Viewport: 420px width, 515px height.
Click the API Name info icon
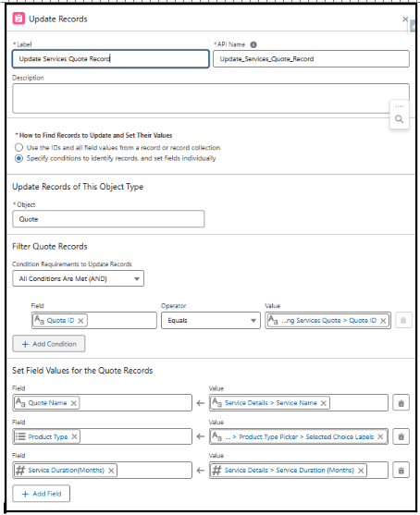tap(253, 44)
